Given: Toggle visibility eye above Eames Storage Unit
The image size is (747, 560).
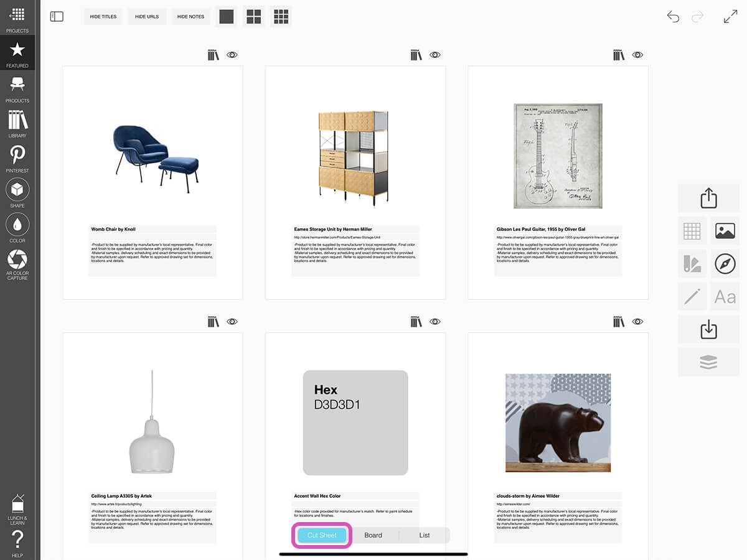Looking at the screenshot, I should 435,55.
